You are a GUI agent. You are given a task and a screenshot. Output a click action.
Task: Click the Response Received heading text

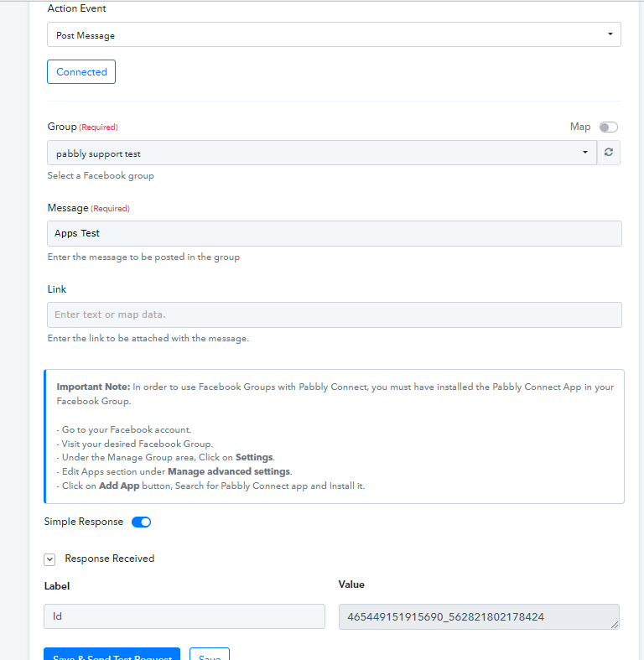coord(110,559)
